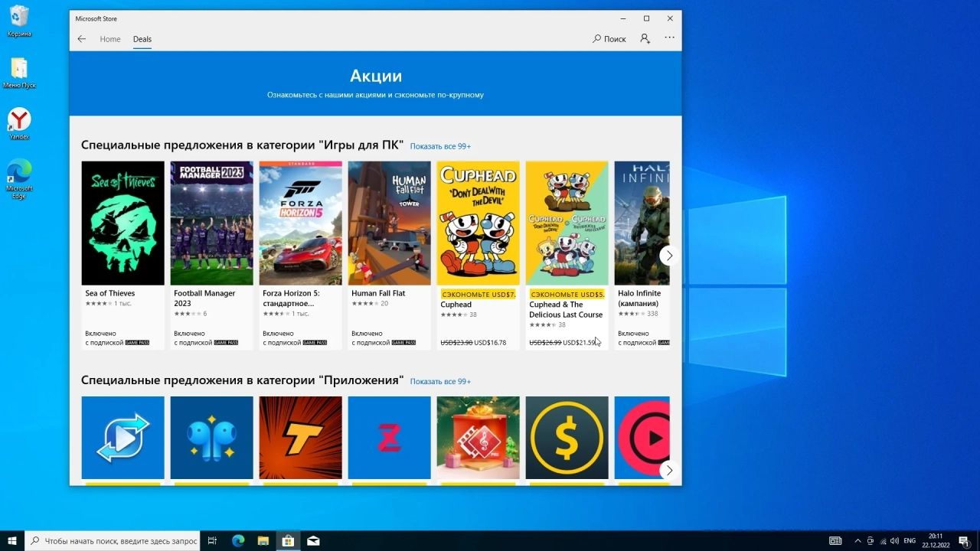Click Forza Horizon 5 title text

click(291, 298)
